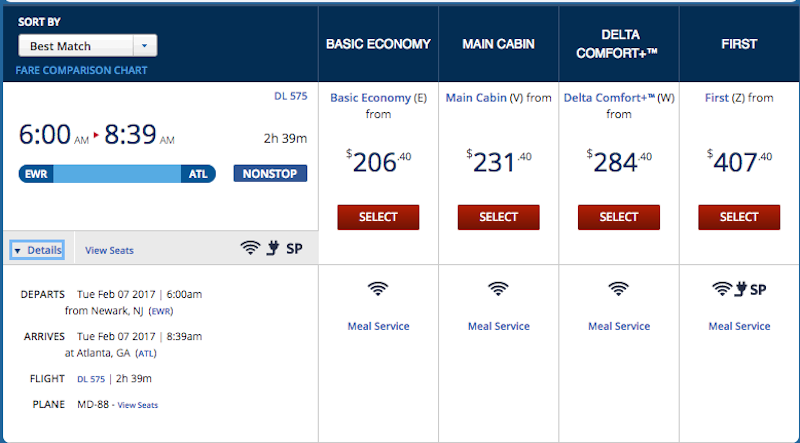Click the power outlet icon in details bar
This screenshot has width=800, height=443.
tap(273, 248)
